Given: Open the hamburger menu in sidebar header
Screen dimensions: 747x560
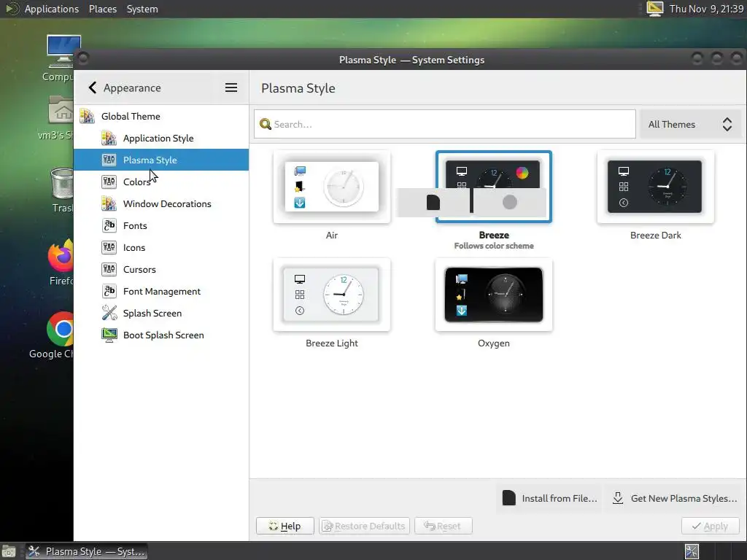Looking at the screenshot, I should pyautogui.click(x=231, y=87).
